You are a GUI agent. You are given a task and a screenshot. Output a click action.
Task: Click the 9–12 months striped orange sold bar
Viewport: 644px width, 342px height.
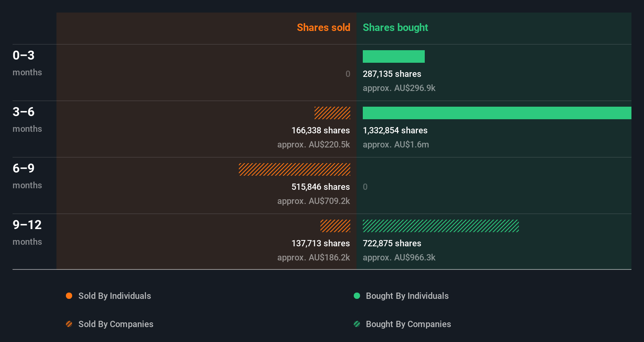[x=335, y=226]
